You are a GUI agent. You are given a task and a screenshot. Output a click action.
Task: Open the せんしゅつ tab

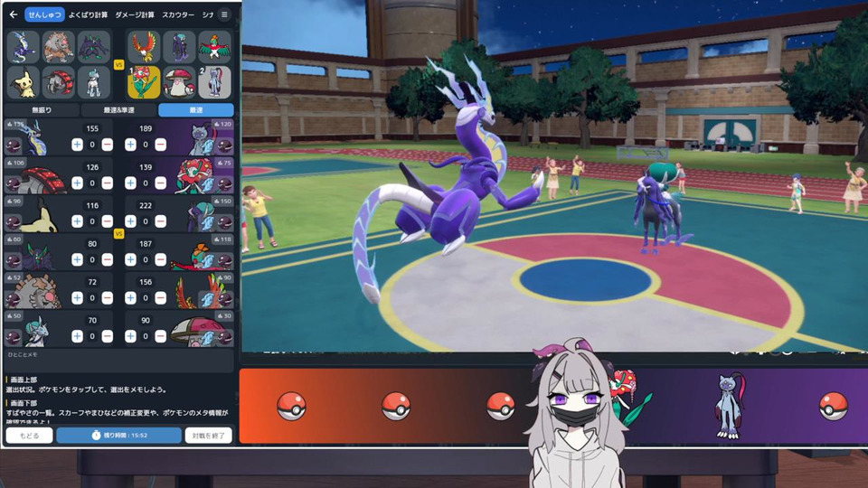click(45, 15)
